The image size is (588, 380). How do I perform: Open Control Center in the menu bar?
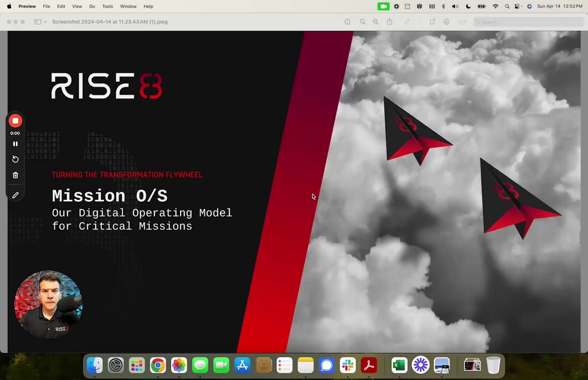click(518, 6)
